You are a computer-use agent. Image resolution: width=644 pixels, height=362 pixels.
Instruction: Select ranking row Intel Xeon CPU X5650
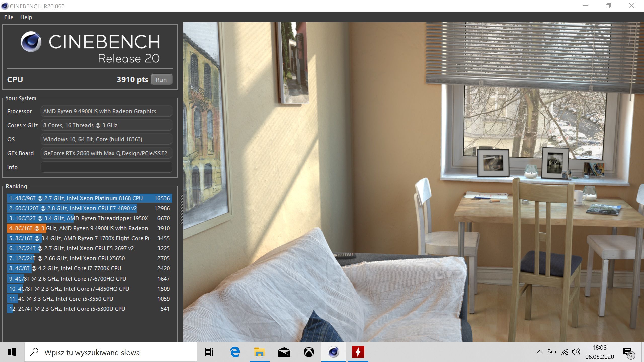pos(90,258)
